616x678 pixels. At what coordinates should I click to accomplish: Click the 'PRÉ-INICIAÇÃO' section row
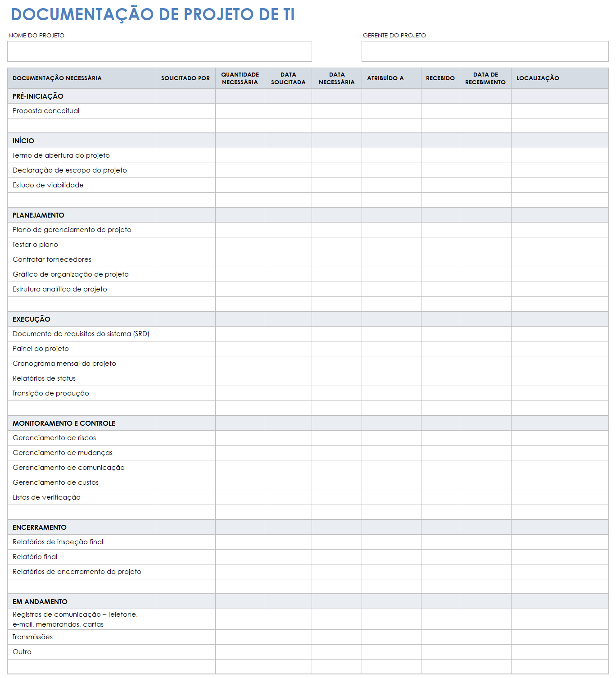(308, 96)
